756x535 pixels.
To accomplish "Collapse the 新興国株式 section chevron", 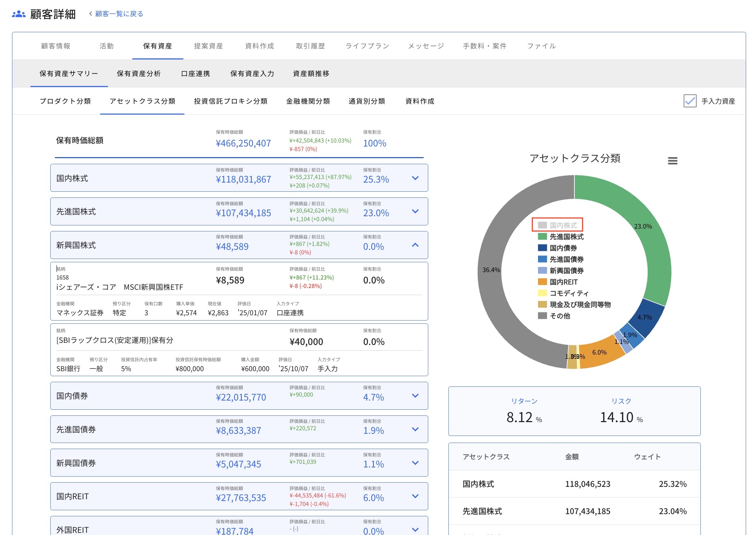I will (415, 245).
